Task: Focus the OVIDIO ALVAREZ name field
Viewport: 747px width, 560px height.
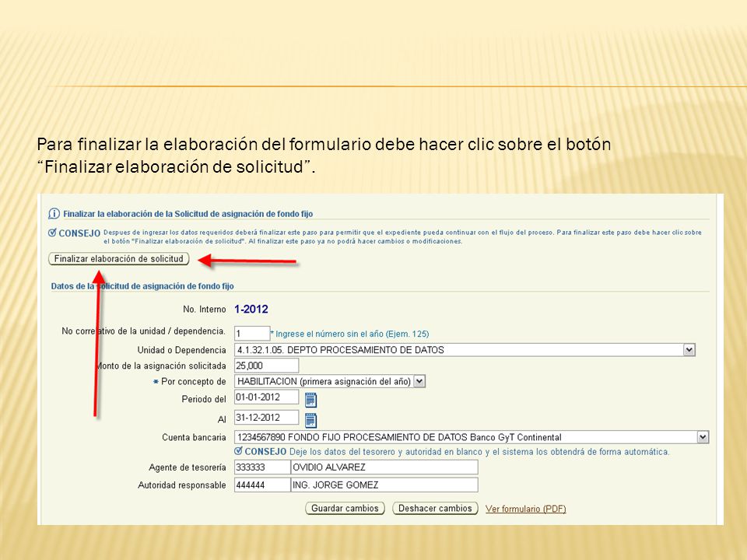Action: pyautogui.click(x=384, y=467)
